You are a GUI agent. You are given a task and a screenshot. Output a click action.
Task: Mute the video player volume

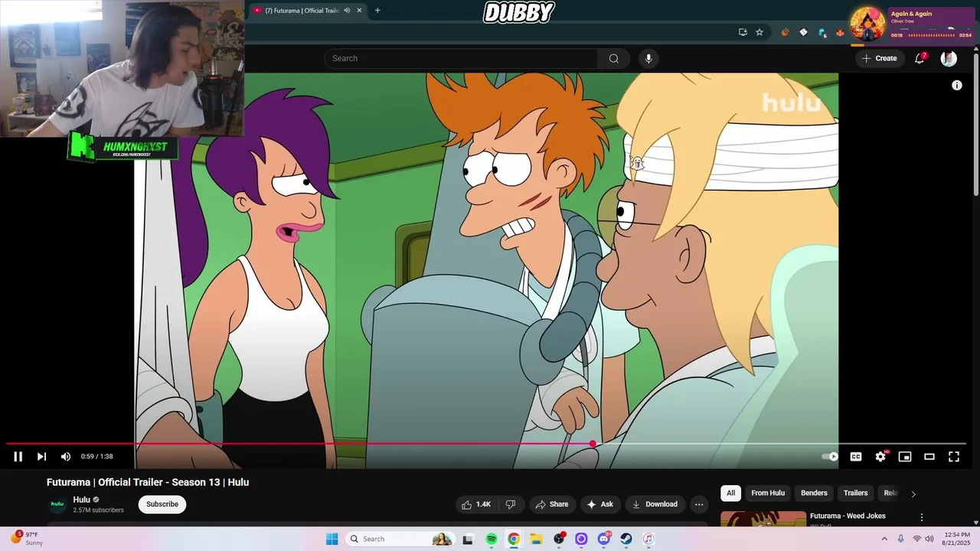point(66,457)
